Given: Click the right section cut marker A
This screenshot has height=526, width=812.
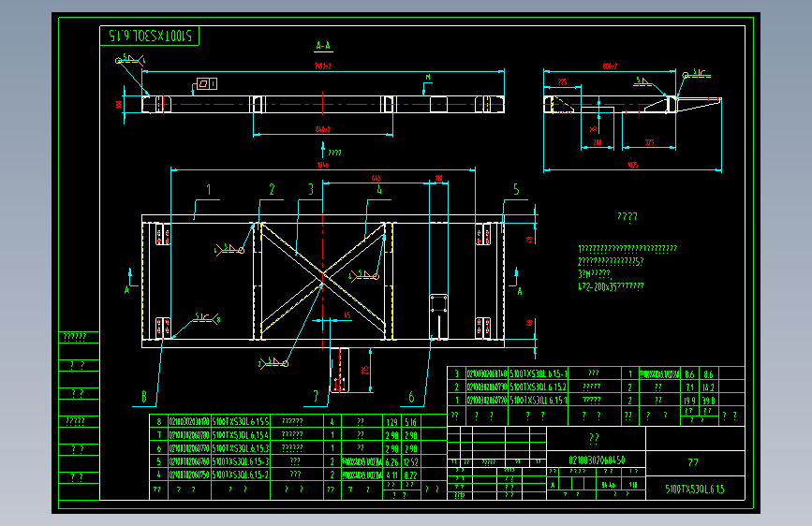Looking at the screenshot, I should tap(520, 291).
